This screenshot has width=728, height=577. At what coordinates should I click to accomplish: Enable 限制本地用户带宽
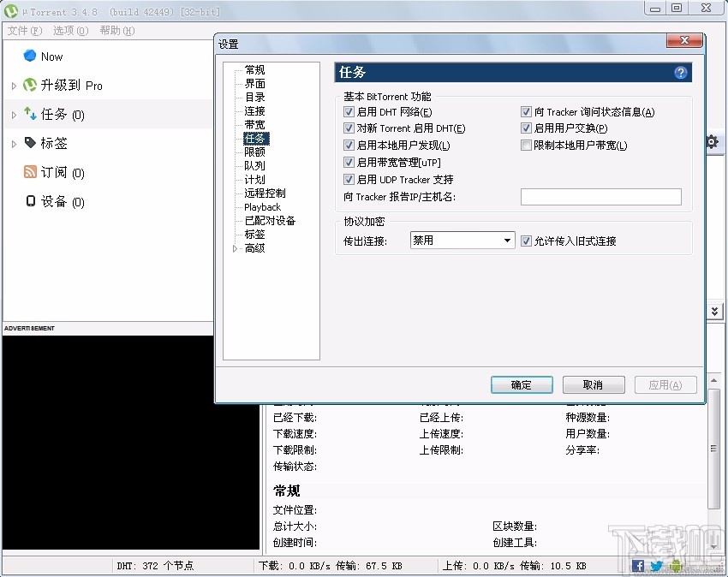tap(527, 145)
